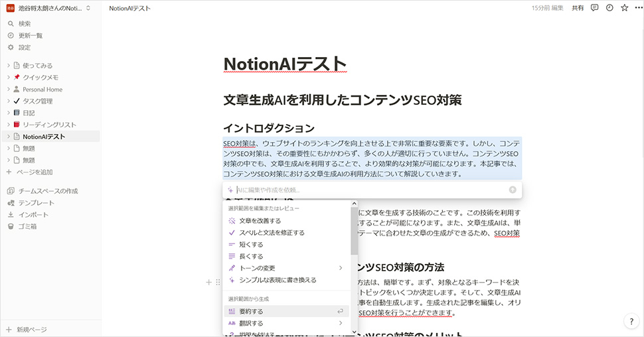Click the AI prompt send arrow button
Viewport: 644px width, 337px height.
[513, 190]
